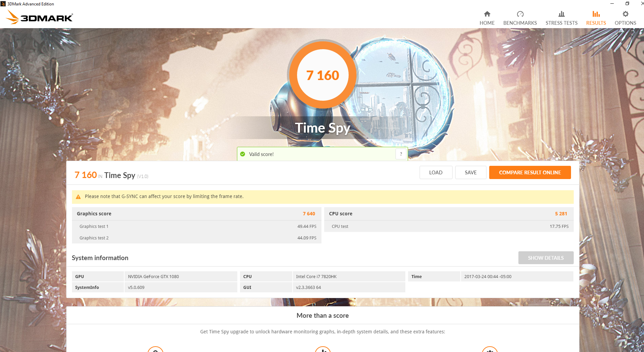
Task: Click the Get Time Spy upgrade description
Action: pyautogui.click(x=323, y=332)
